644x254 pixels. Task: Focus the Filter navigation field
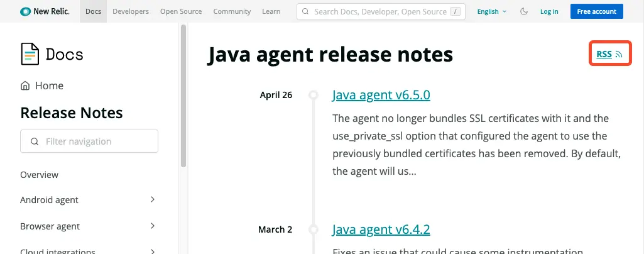[x=89, y=141]
